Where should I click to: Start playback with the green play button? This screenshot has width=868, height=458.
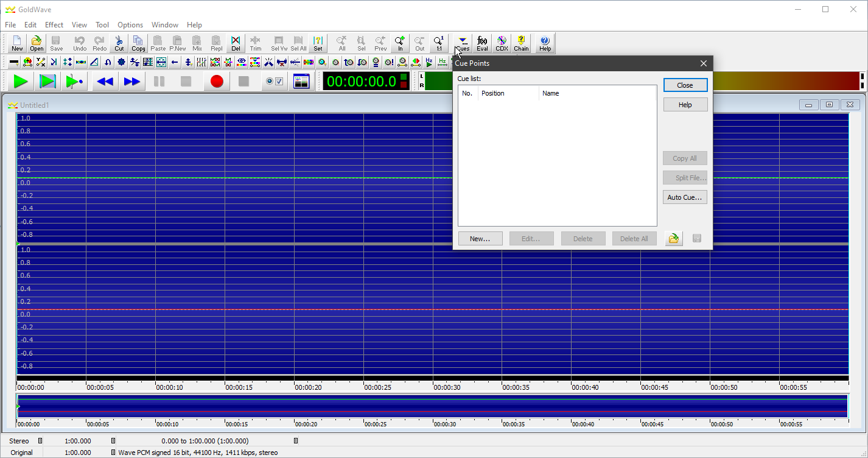pyautogui.click(x=21, y=81)
